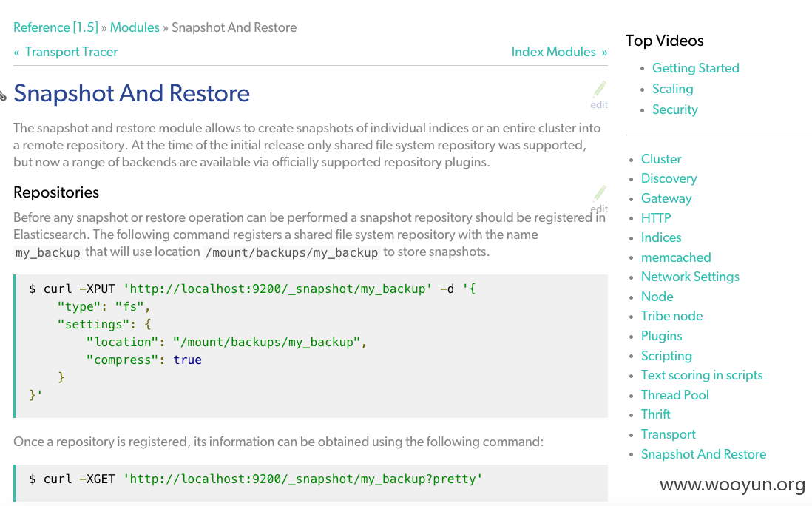812x506 pixels.
Task: Click the anchor link icon left of page title
Action: 3,95
